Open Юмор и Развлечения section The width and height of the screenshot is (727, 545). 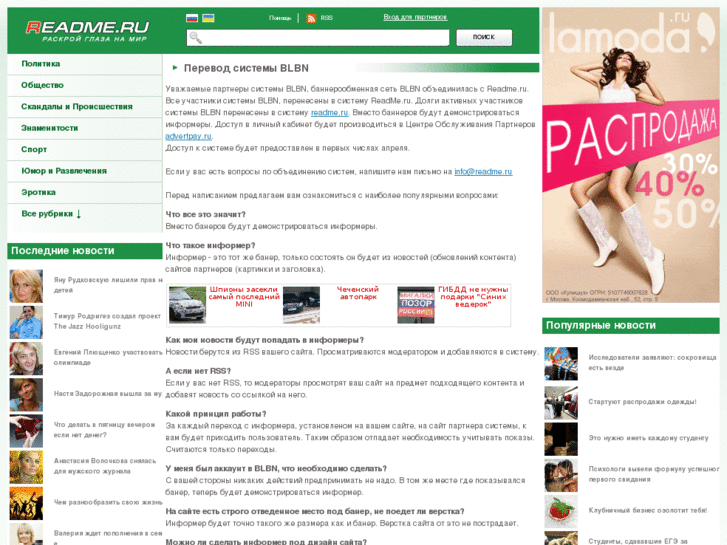click(x=64, y=171)
